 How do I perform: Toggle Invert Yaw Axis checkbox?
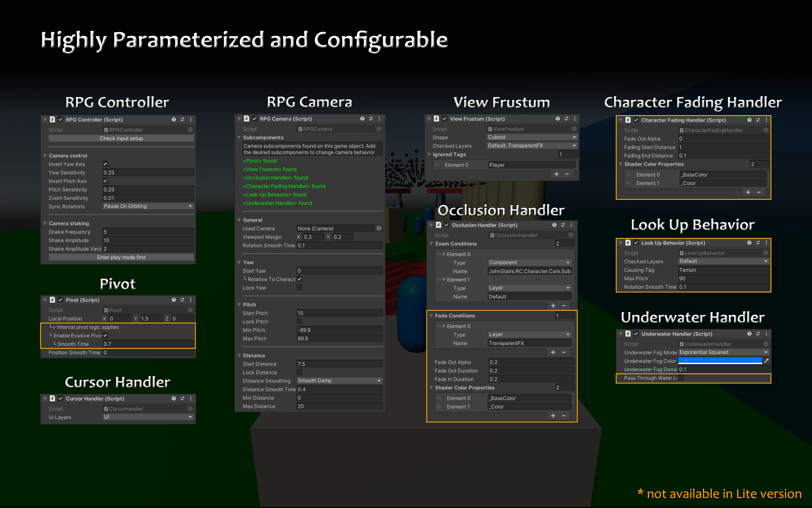coord(105,164)
